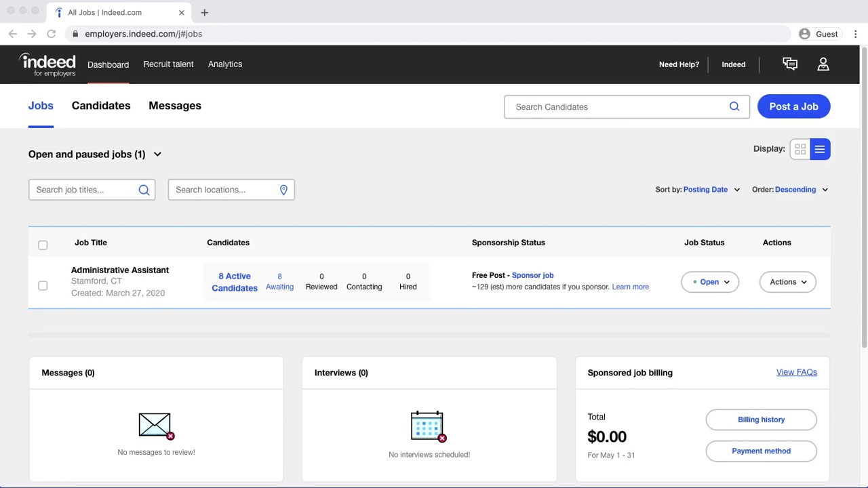Click the View FAQs link
Image resolution: width=868 pixels, height=488 pixels.
(x=797, y=372)
